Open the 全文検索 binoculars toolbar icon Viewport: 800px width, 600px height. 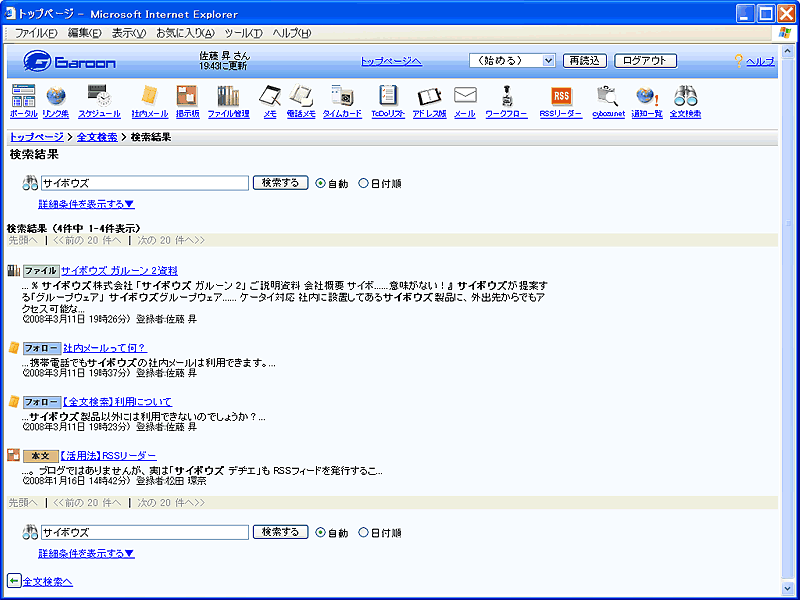click(x=685, y=95)
